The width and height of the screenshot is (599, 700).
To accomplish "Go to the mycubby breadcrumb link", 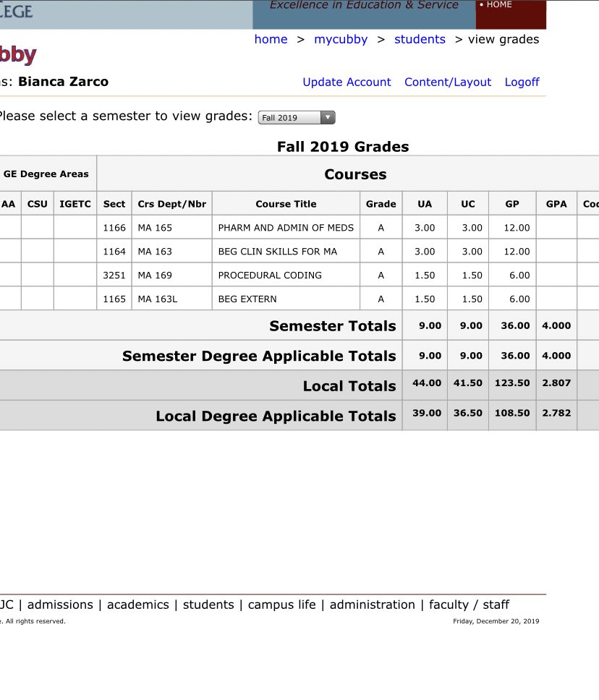I will pos(341,39).
